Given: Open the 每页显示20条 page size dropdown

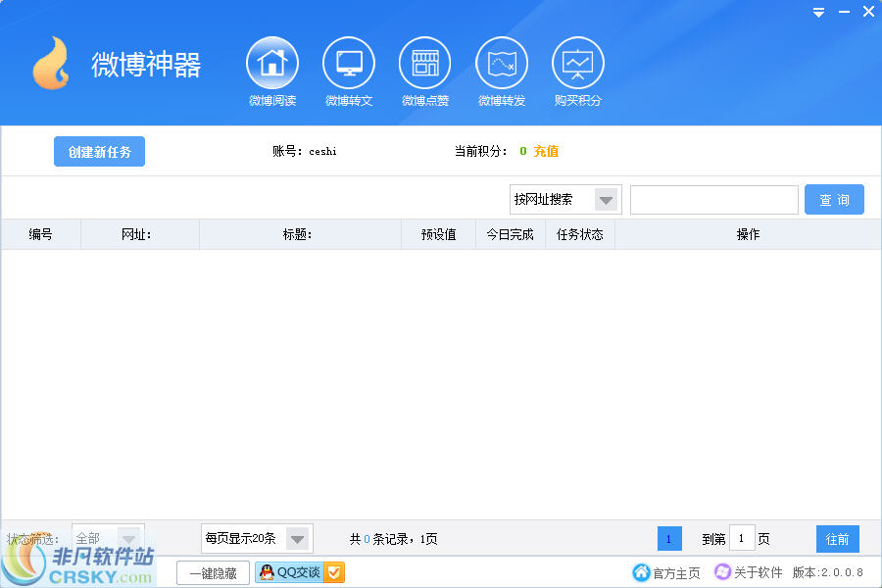Looking at the screenshot, I should [x=257, y=538].
